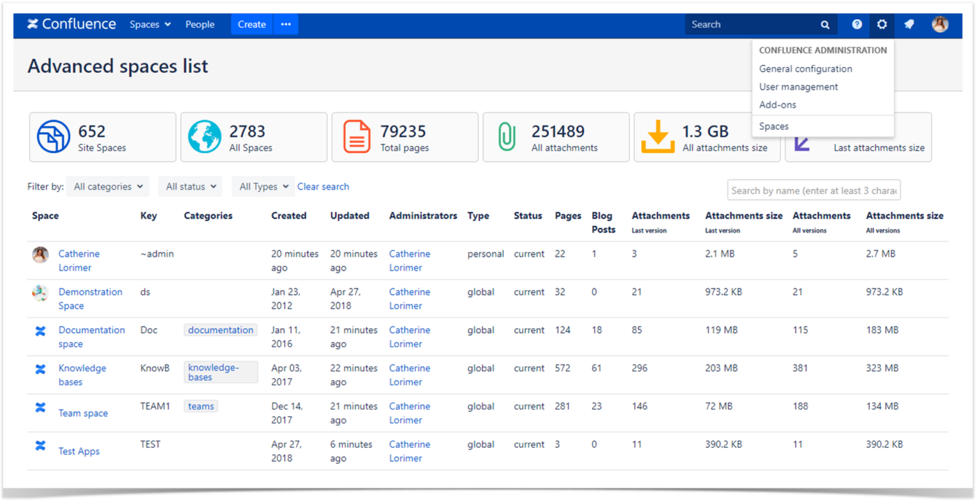The image size is (980, 503).
Task: Open the notifications rocket icon
Action: [x=909, y=24]
